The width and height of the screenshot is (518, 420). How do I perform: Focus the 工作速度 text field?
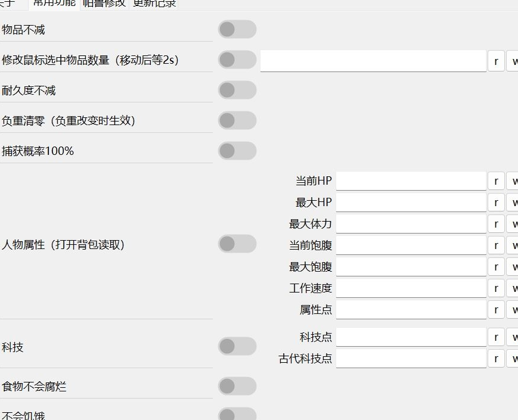[411, 288]
